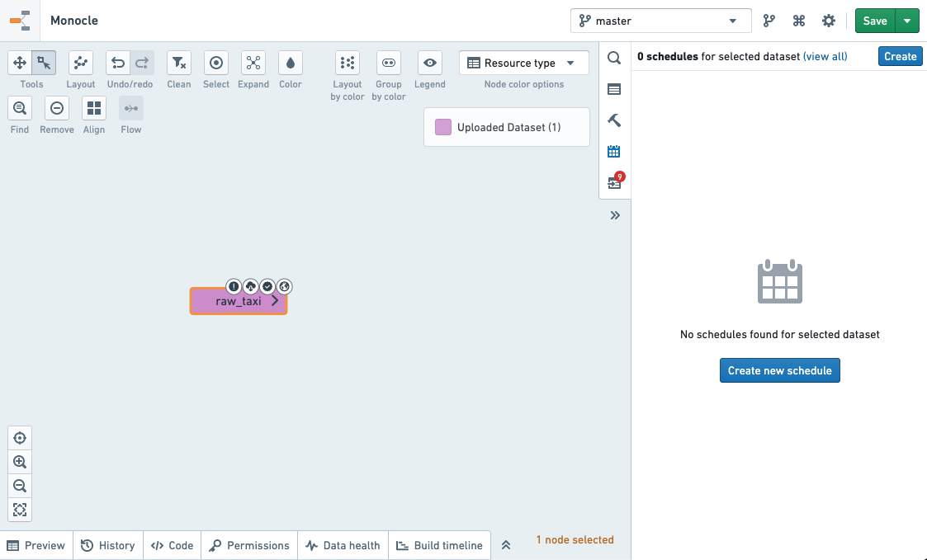Screen dimensions: 927x560
Task: Expand the raw_taxi node chevron
Action: 275,301
